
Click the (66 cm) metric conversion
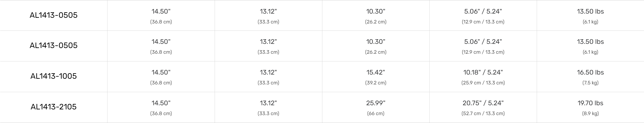[x=376, y=114]
